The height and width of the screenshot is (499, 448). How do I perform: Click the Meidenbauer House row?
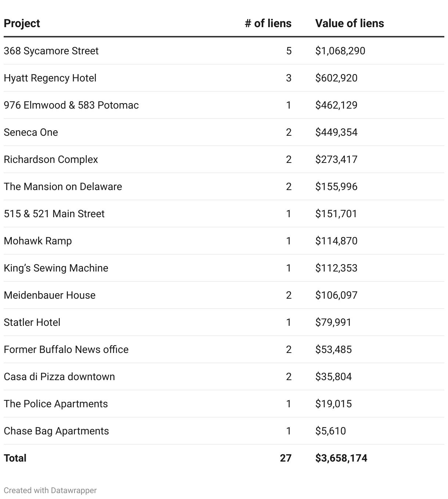50,295
